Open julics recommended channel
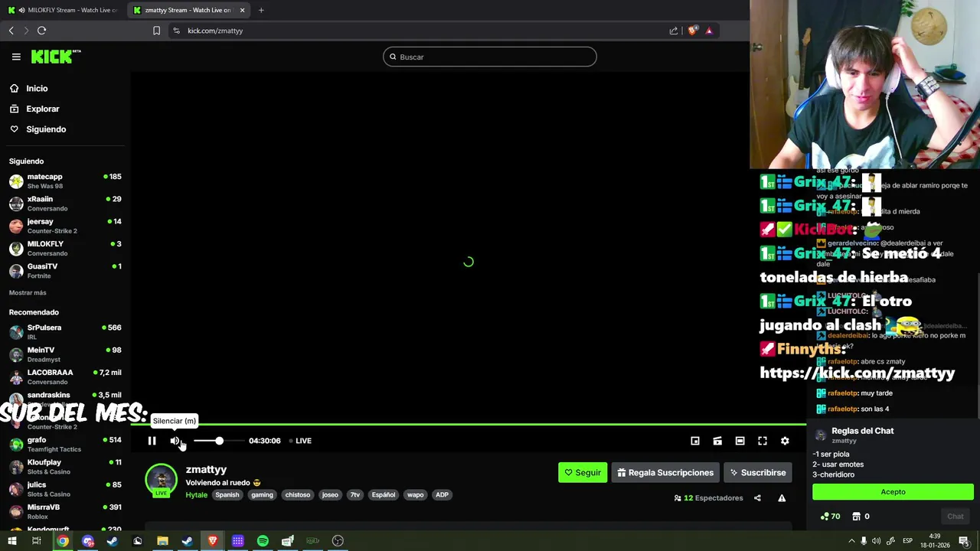Image resolution: width=980 pixels, height=551 pixels. (65, 489)
